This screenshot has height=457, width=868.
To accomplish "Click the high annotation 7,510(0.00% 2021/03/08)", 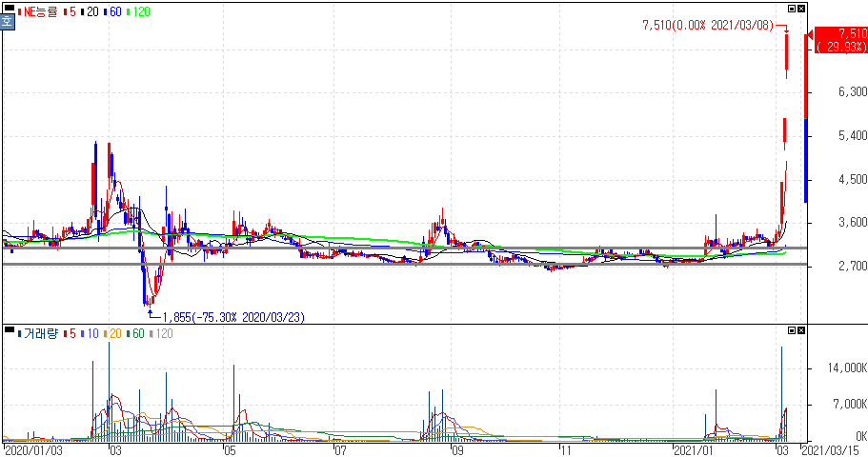I will pyautogui.click(x=708, y=25).
